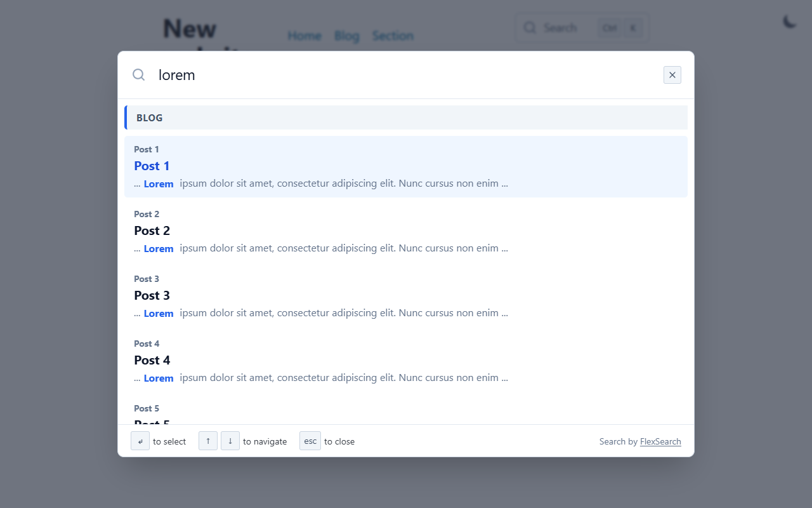Open Section in the background navigation
The height and width of the screenshot is (508, 812).
click(393, 36)
